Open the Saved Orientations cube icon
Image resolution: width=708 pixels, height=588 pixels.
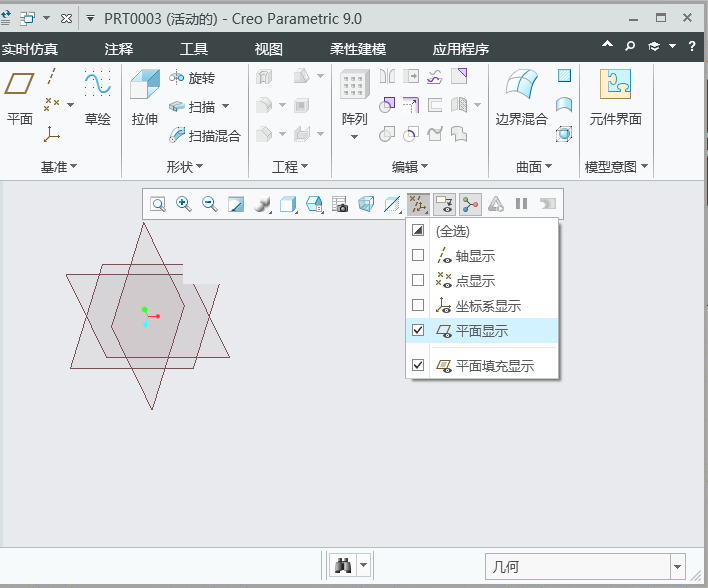(x=314, y=204)
